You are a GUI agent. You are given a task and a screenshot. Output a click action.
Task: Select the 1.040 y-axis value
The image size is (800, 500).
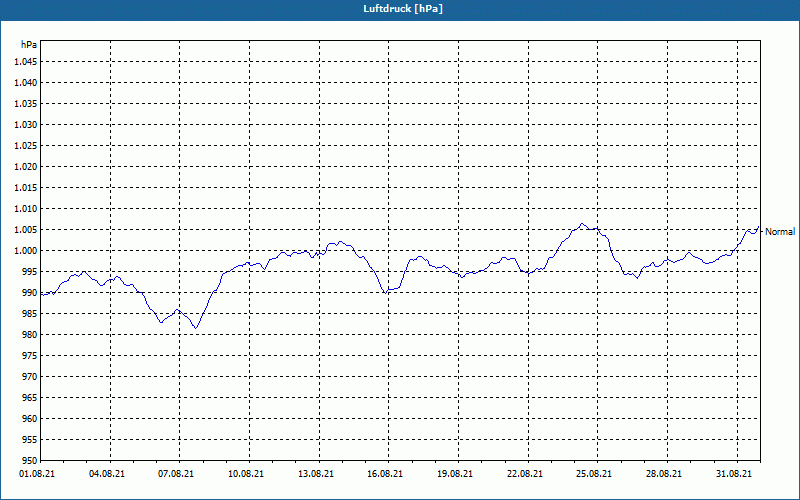24,83
